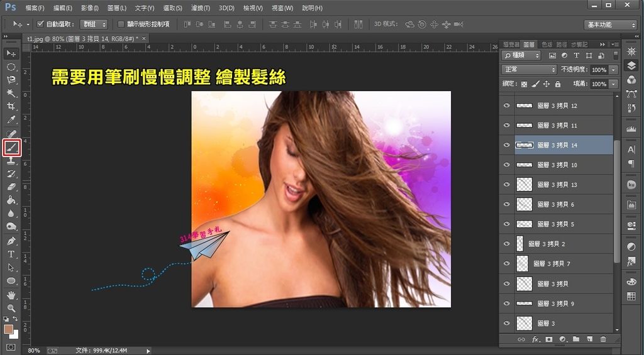Create new adjustment layer icon
Screen dimensions: 644x355
tap(563, 339)
